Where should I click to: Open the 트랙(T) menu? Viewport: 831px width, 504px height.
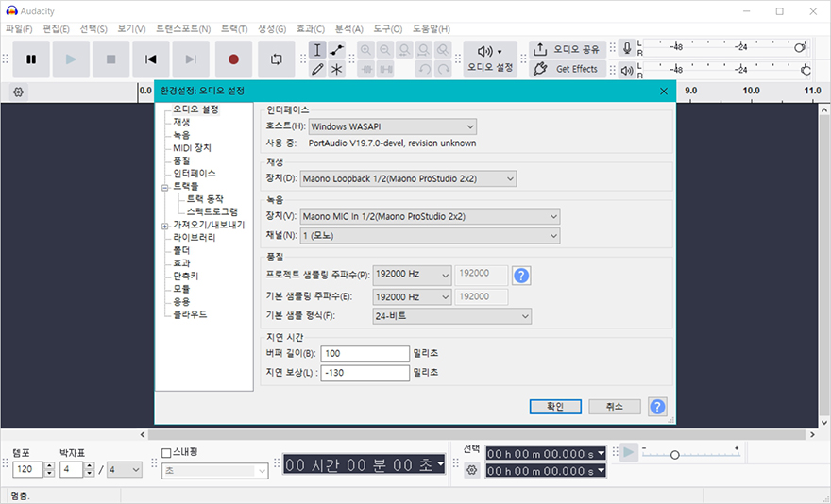(x=234, y=28)
